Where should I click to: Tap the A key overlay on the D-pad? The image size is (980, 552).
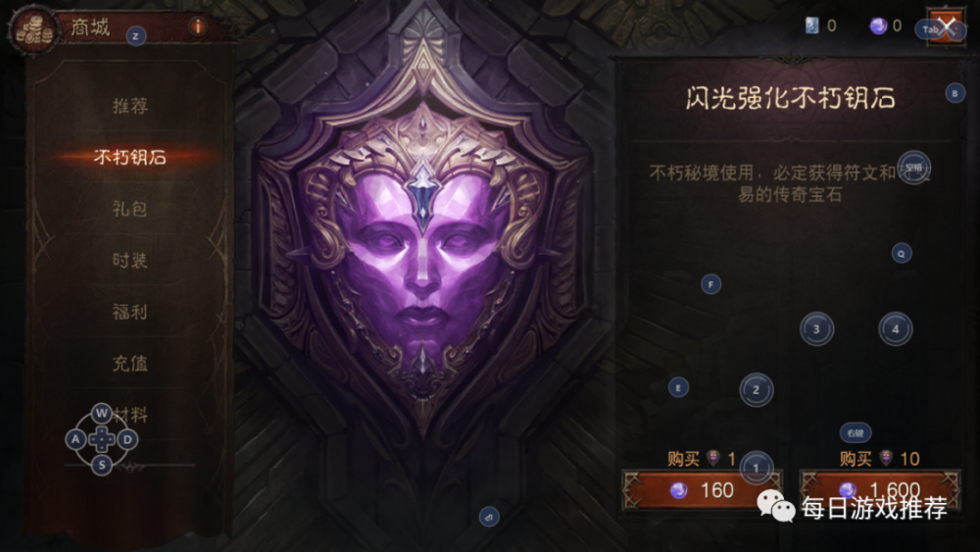(75, 439)
